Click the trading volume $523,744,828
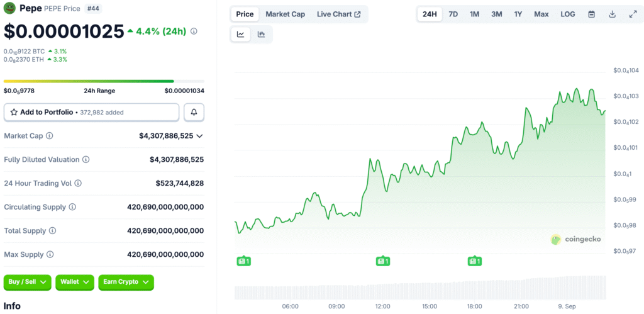The height and width of the screenshot is (314, 644). click(179, 183)
